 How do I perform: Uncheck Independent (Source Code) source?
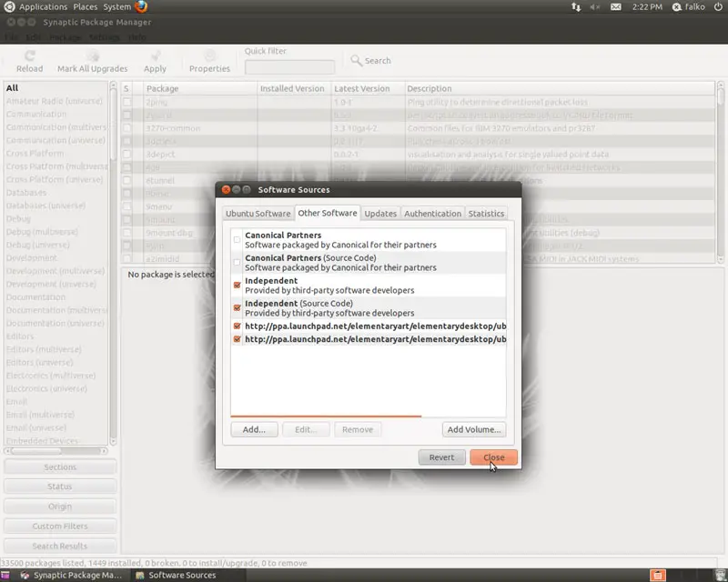tap(237, 307)
